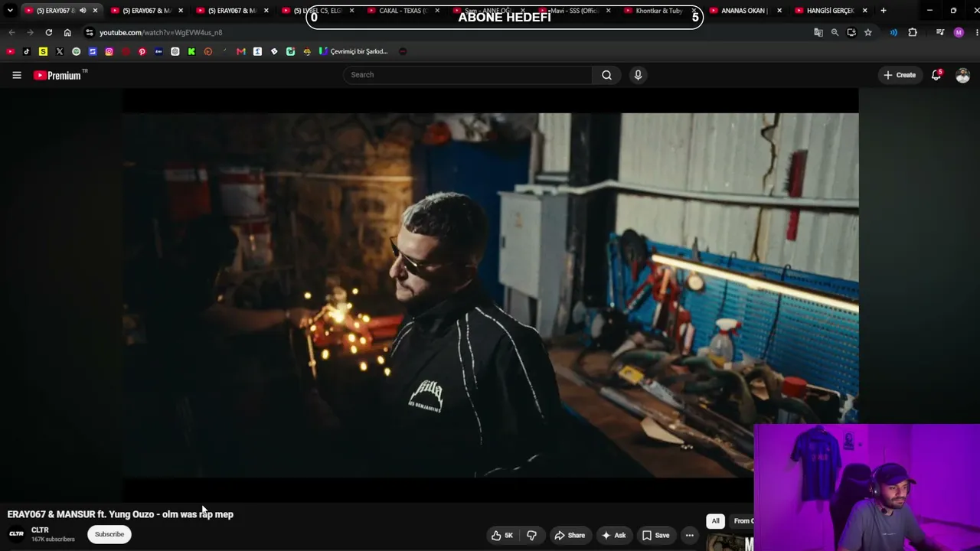Open a new browser tab

(x=884, y=11)
